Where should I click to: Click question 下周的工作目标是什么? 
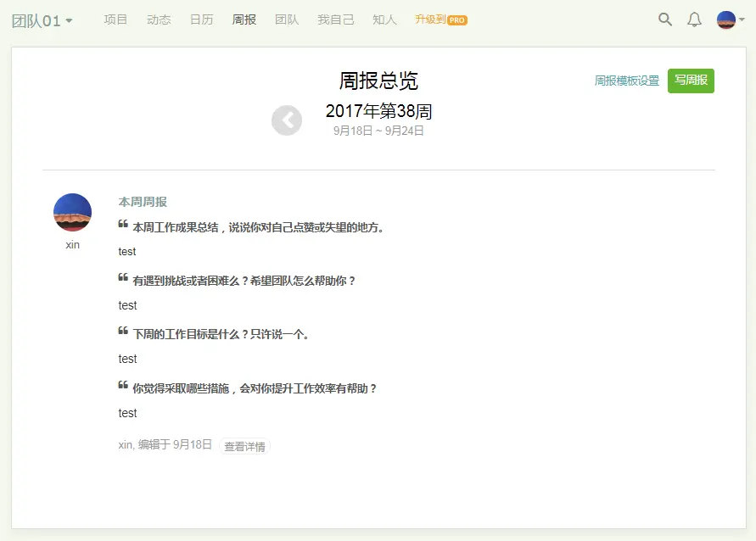pos(221,334)
